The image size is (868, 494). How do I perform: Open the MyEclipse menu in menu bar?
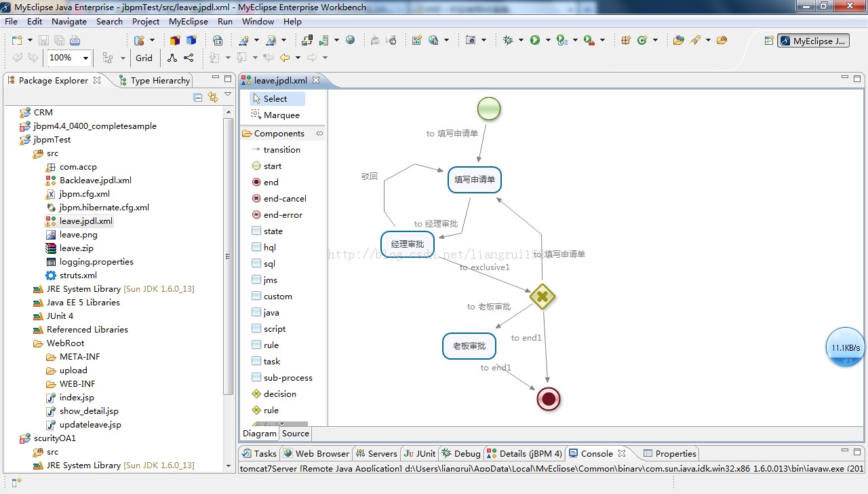188,22
